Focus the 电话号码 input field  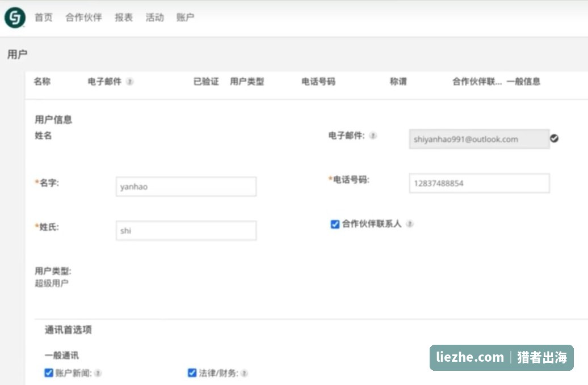(x=479, y=183)
